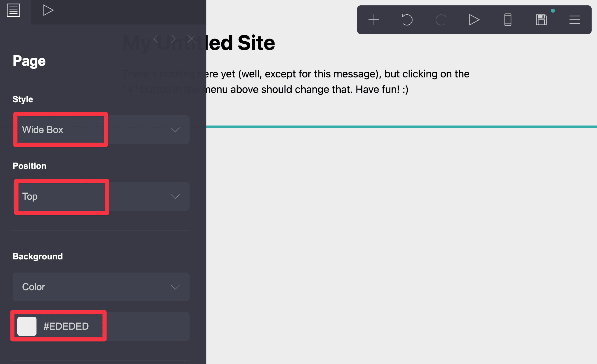
Task: Switch to mobile preview view
Action: point(508,20)
